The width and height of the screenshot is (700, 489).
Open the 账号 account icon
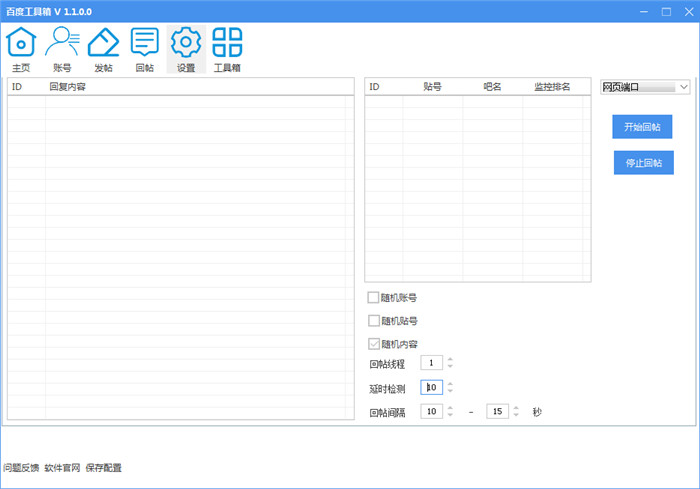tap(62, 49)
